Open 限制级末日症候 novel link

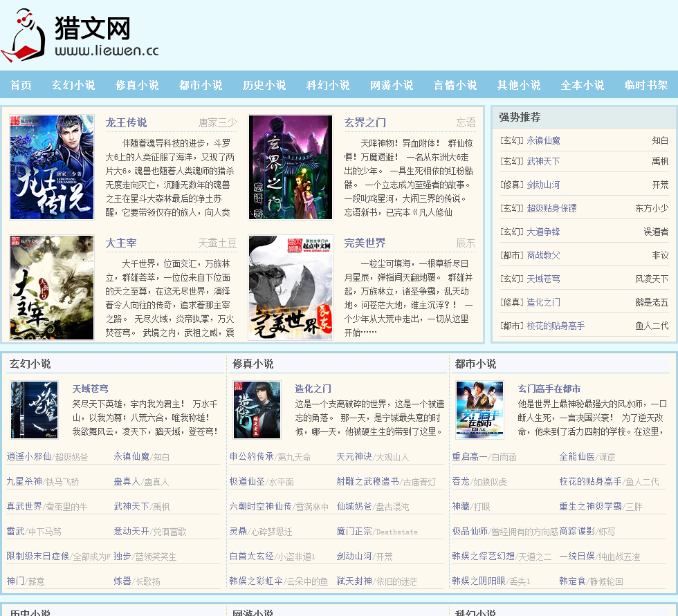click(x=37, y=557)
